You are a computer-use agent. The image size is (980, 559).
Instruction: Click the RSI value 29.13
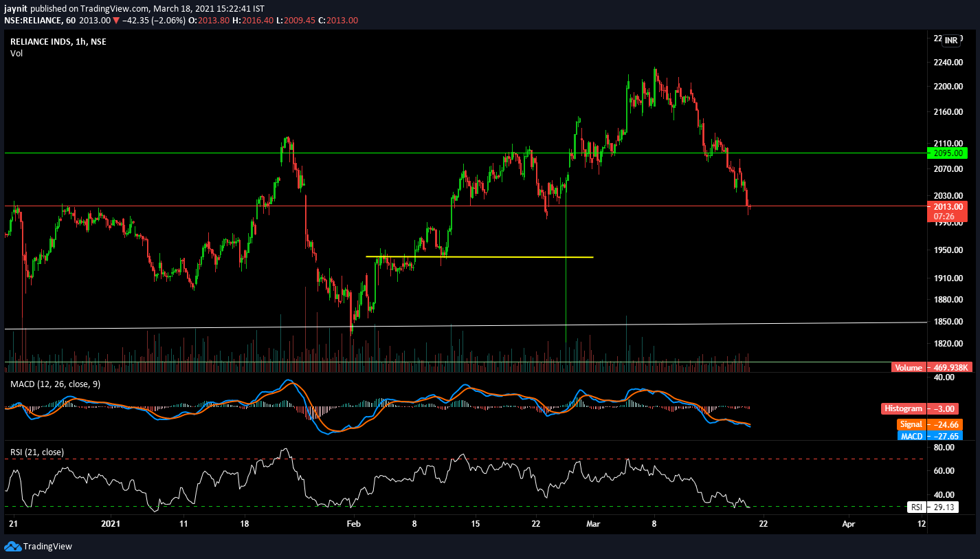pos(942,507)
